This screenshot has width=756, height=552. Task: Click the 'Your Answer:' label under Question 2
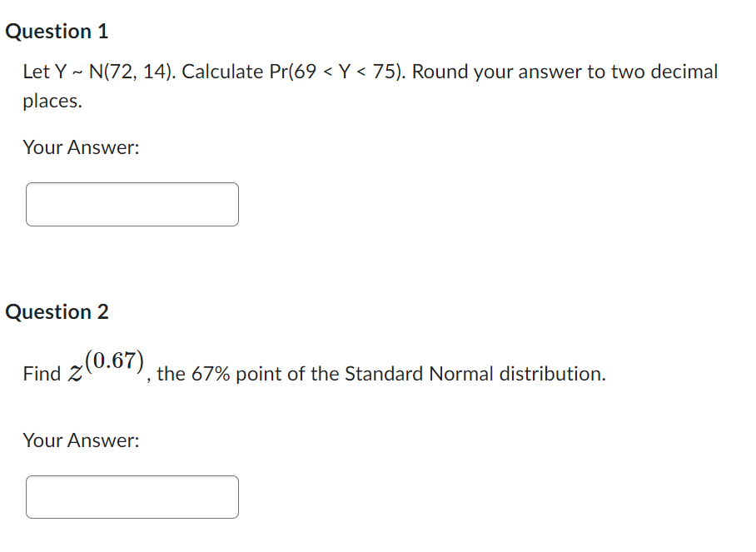pyautogui.click(x=80, y=440)
